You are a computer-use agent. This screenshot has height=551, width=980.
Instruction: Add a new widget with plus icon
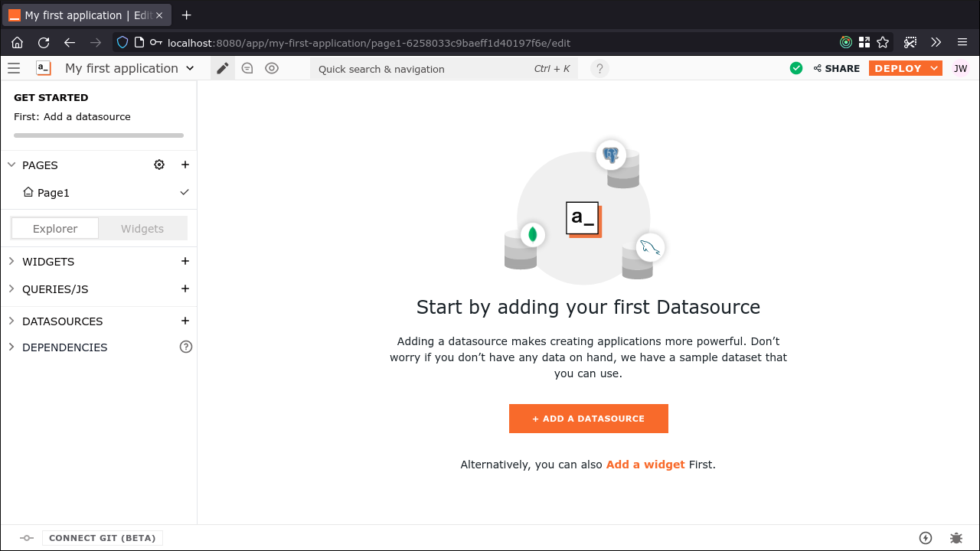(185, 261)
